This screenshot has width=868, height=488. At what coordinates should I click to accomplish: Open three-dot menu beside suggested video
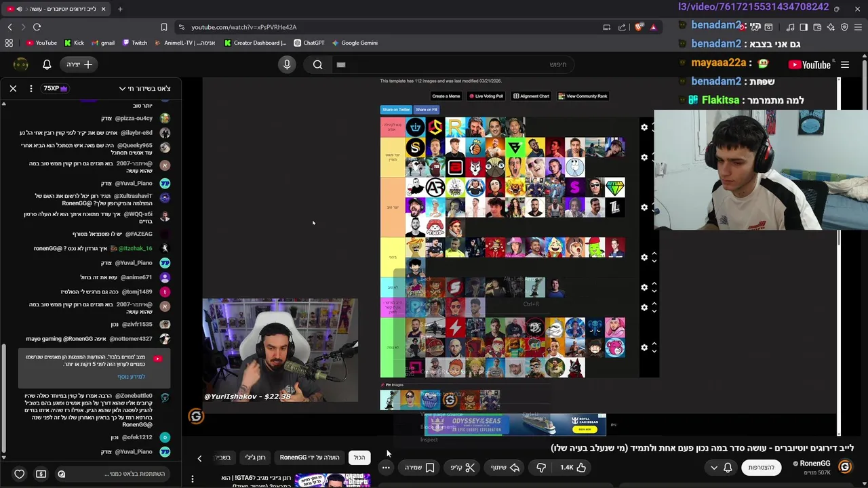tap(193, 479)
